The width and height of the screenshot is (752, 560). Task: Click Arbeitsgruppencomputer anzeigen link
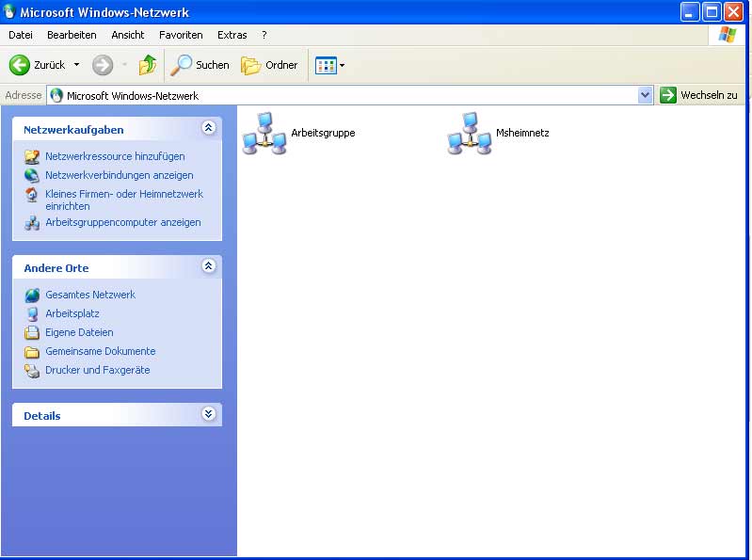click(x=123, y=222)
